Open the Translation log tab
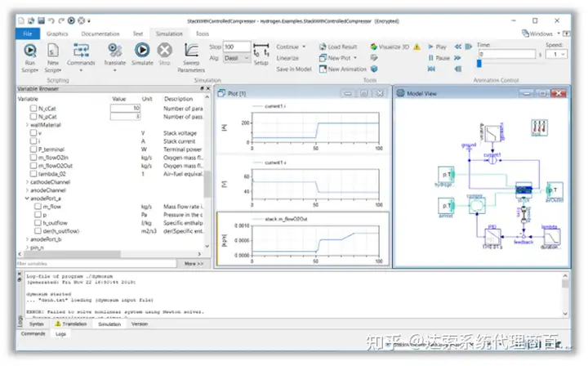 coord(71,324)
